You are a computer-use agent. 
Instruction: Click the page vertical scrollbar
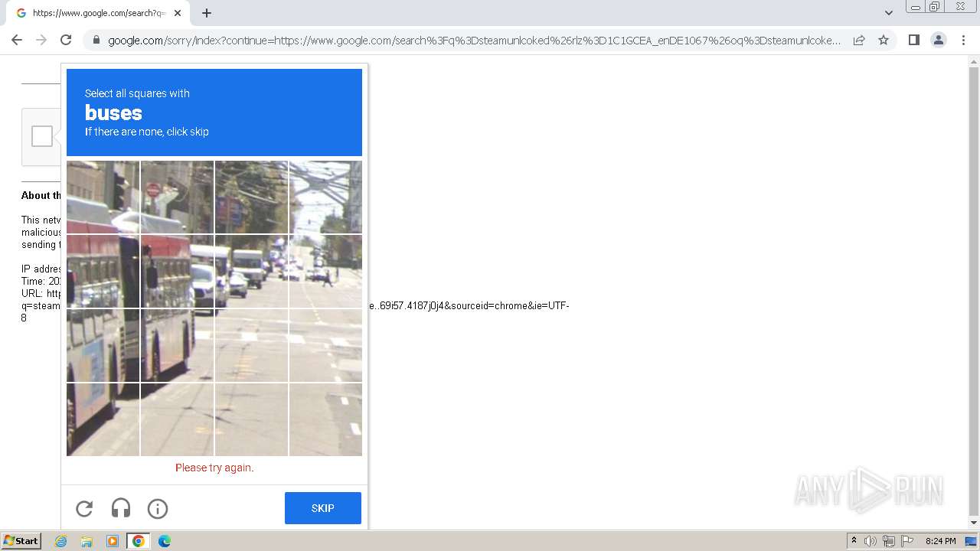(x=974, y=291)
